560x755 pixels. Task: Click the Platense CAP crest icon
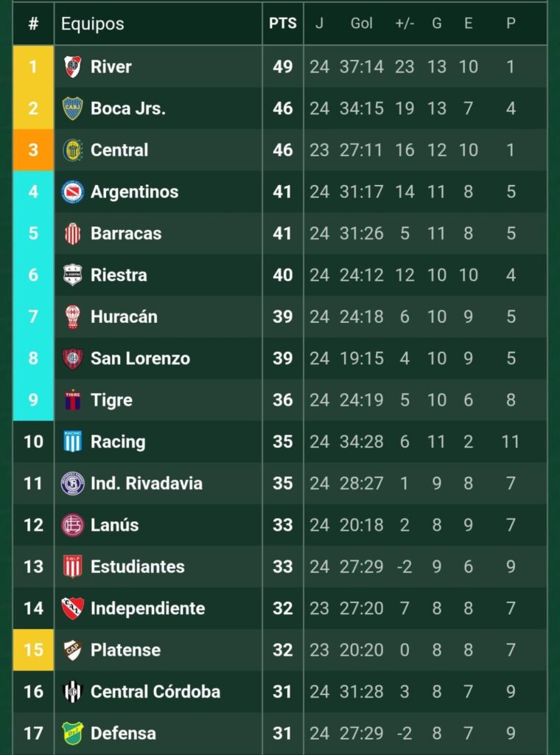point(73,650)
